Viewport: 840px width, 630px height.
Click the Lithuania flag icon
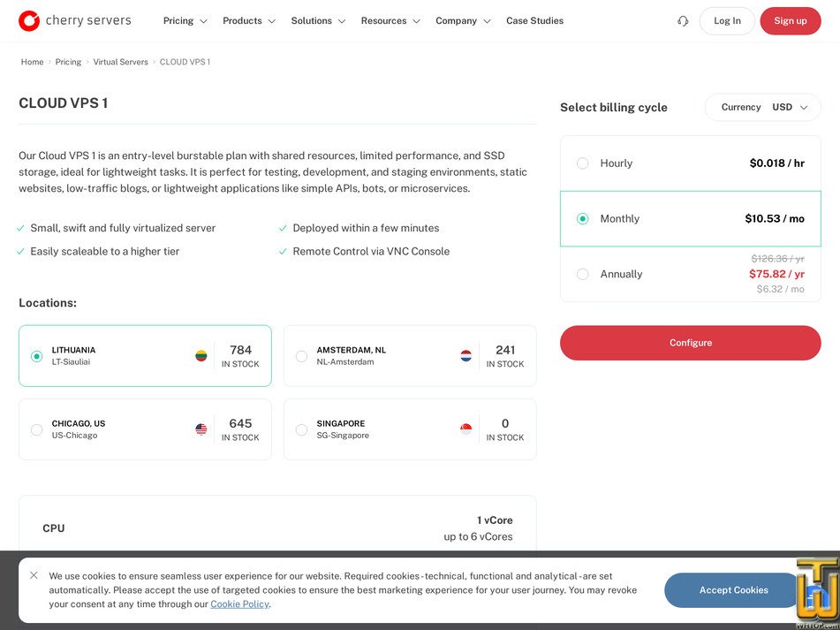click(201, 356)
